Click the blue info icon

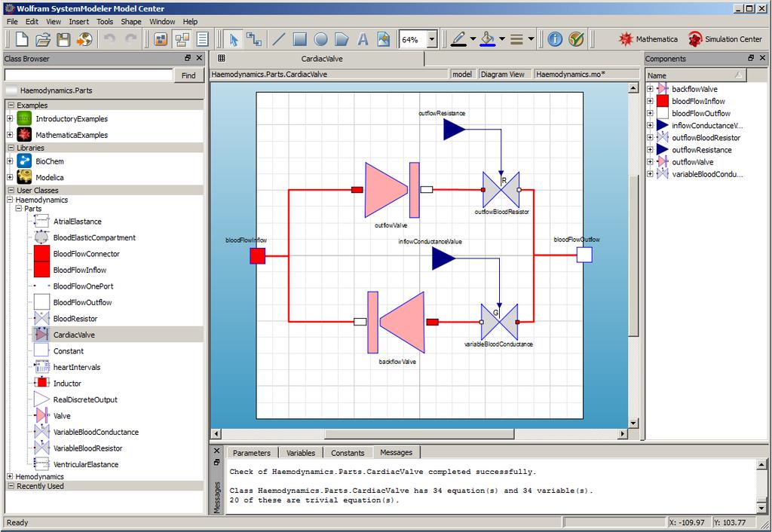click(555, 39)
